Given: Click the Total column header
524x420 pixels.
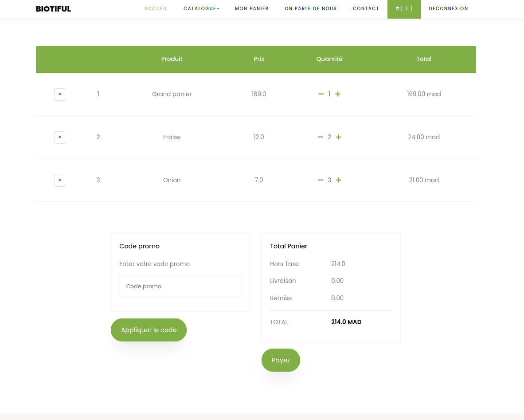Looking at the screenshot, I should [424, 59].
